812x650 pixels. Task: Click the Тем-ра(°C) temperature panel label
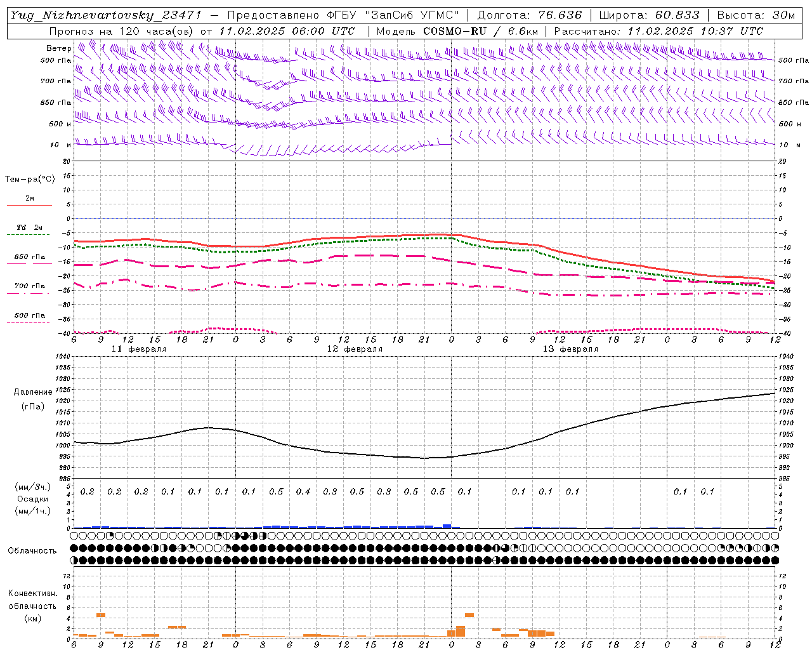tap(30, 180)
